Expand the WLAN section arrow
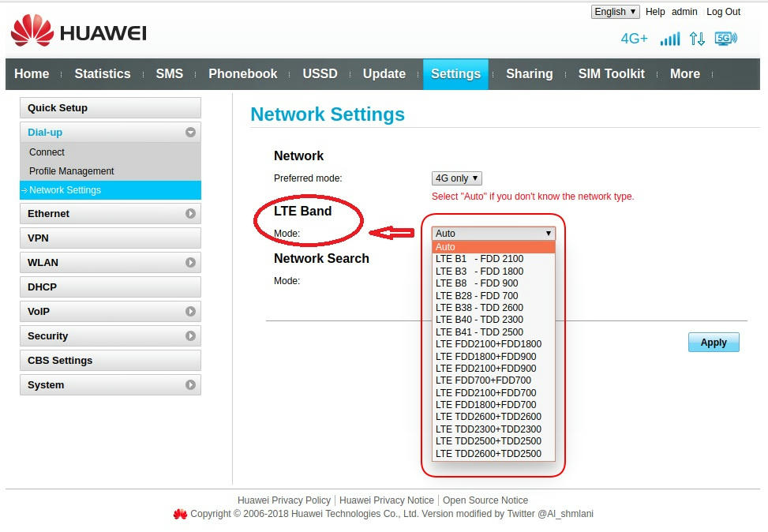The image size is (768, 532). [190, 263]
